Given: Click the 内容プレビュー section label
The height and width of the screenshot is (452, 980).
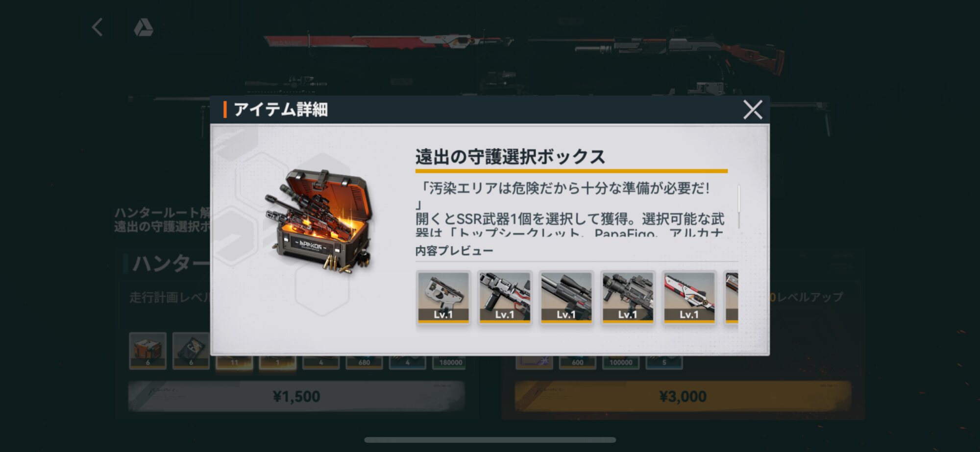Looking at the screenshot, I should 454,251.
